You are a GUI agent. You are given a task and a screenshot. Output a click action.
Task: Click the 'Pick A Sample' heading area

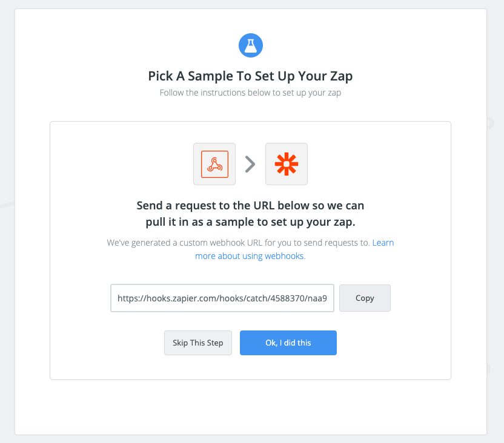[250, 76]
